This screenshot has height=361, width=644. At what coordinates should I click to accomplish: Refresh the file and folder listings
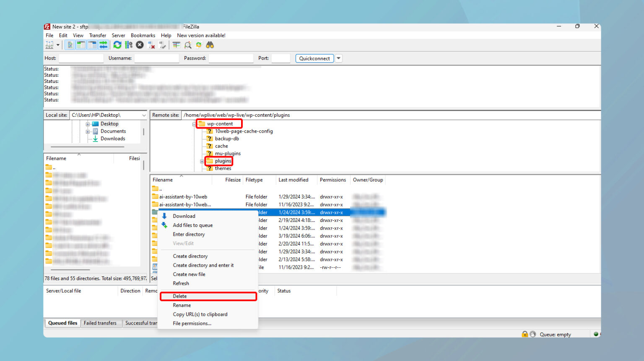(x=117, y=45)
